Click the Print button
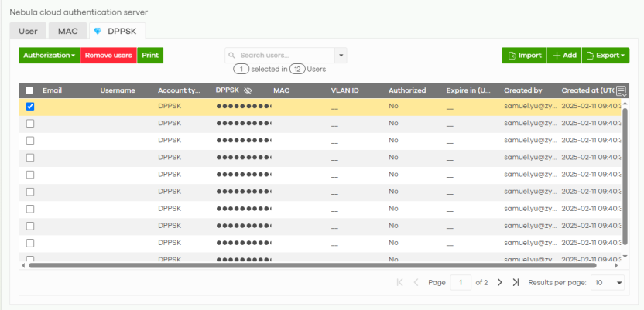This screenshot has height=310, width=644. pyautogui.click(x=150, y=56)
